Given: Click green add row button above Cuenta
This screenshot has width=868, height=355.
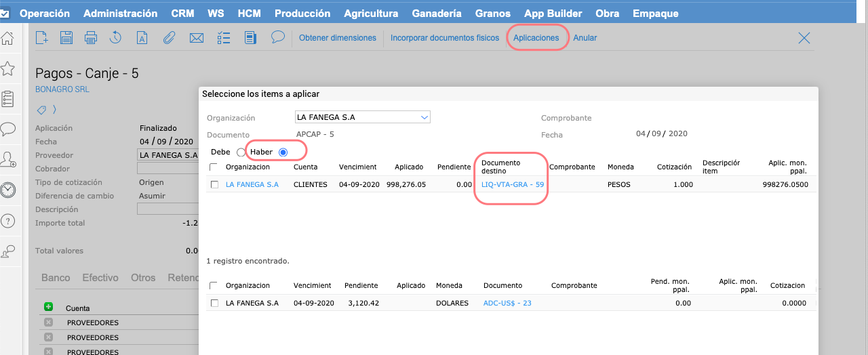Looking at the screenshot, I should tap(48, 307).
